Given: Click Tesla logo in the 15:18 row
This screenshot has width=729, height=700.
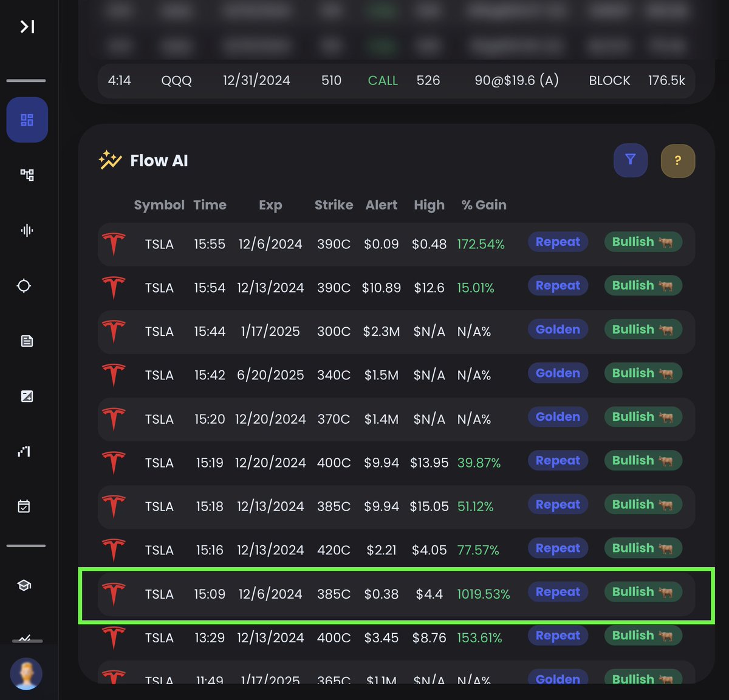Looking at the screenshot, I should pos(114,506).
